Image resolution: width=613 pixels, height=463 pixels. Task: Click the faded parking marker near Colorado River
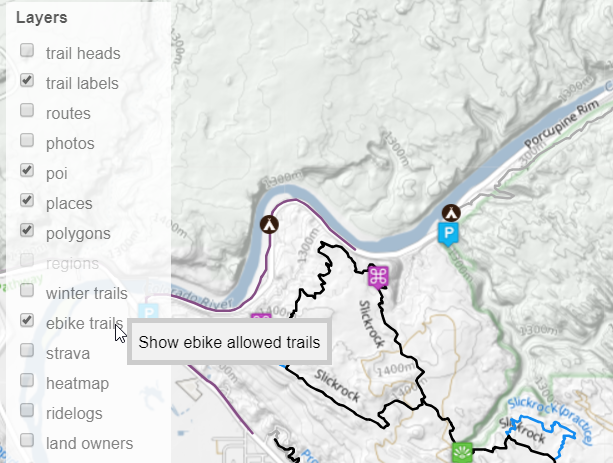(149, 312)
